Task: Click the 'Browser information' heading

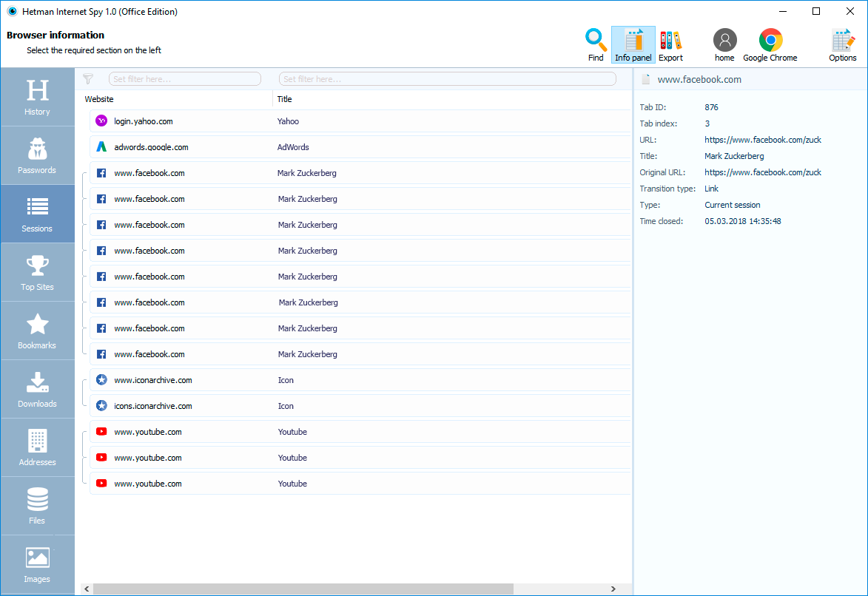Action: point(55,35)
